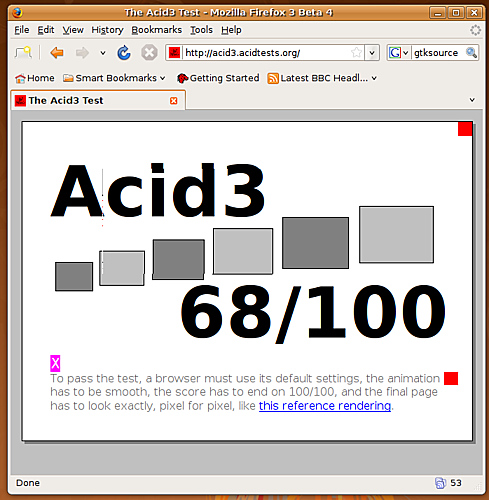Viewport: 489px width, 500px height.
Task: Expand Latest BBC Headlines feed
Action: [322, 78]
